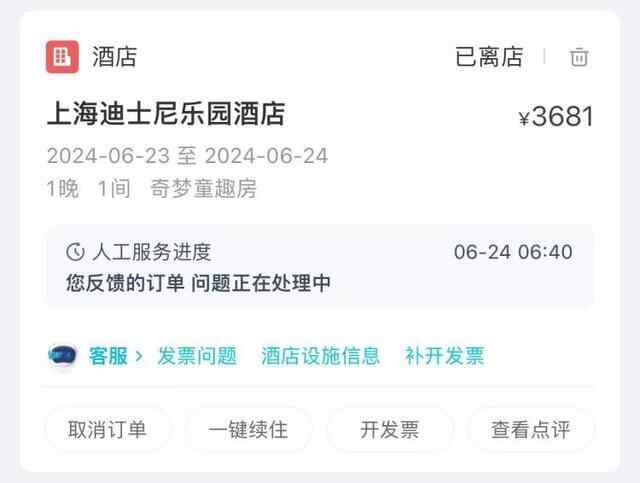Tap the ¥3681 order price
The width and height of the screenshot is (640, 483).
coord(556,116)
